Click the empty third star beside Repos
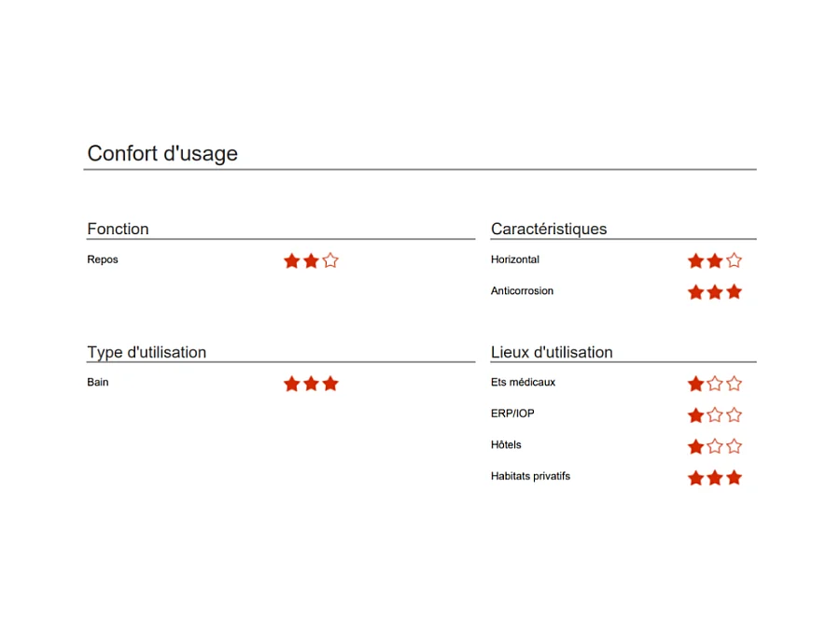The image size is (840, 630). tap(330, 260)
